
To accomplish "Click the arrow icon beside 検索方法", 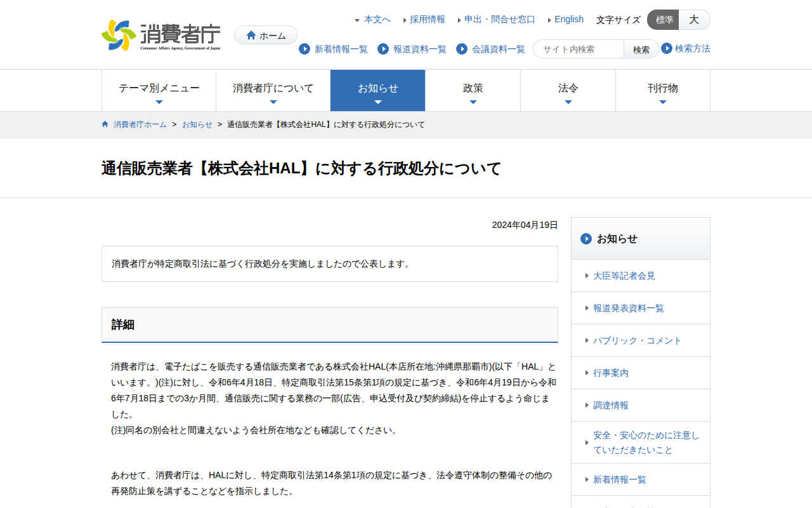I will point(667,48).
